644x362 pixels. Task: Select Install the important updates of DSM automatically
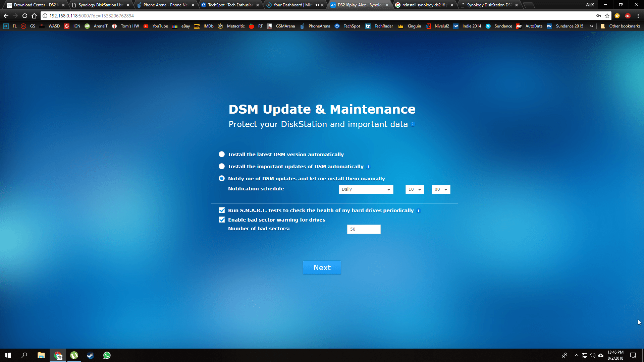pyautogui.click(x=222, y=166)
